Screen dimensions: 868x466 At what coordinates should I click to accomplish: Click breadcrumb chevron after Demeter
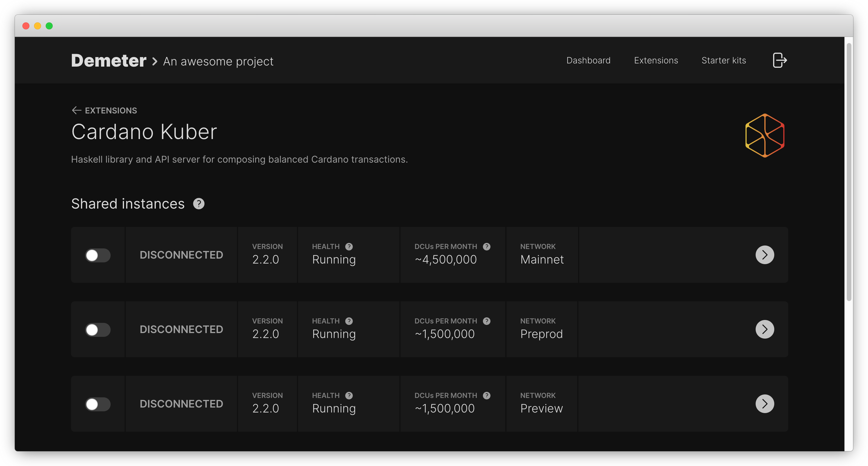[x=155, y=62]
